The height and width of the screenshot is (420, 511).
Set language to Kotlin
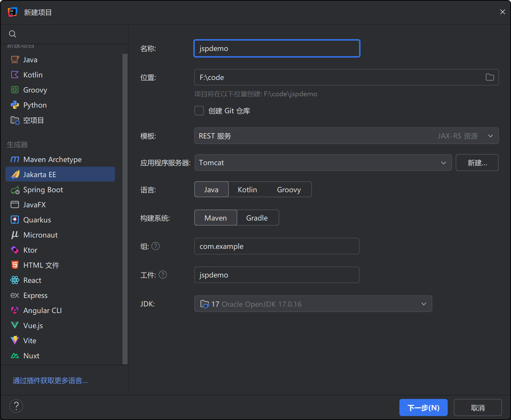click(x=247, y=189)
